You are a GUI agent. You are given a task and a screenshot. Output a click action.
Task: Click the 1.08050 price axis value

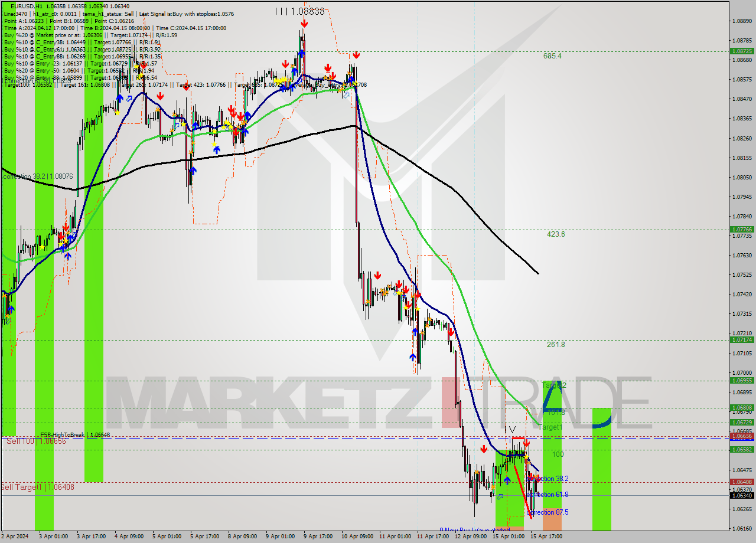pyautogui.click(x=742, y=178)
